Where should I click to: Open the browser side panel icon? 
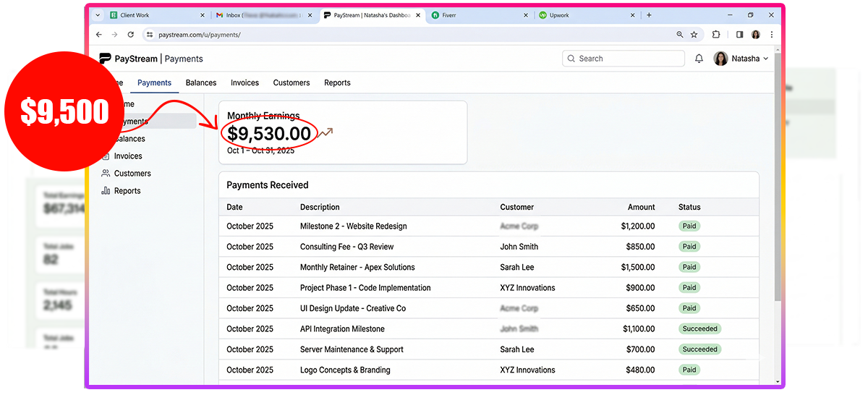pyautogui.click(x=739, y=35)
